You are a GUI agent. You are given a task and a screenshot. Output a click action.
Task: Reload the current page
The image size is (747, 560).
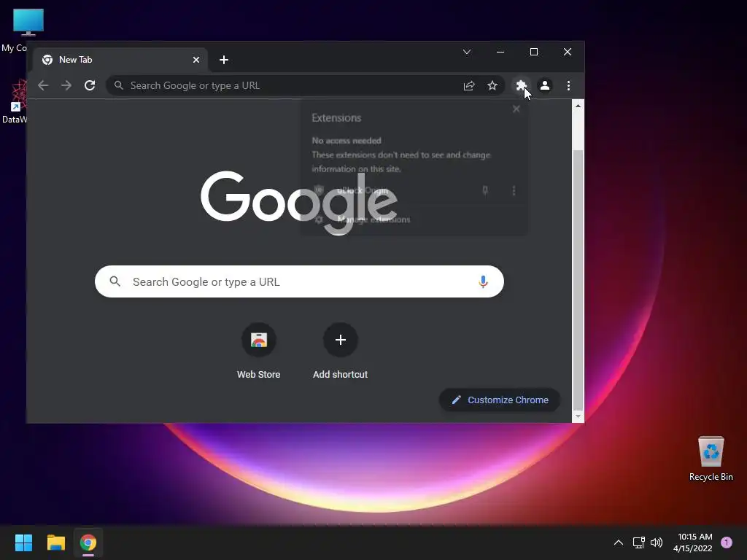pyautogui.click(x=90, y=86)
